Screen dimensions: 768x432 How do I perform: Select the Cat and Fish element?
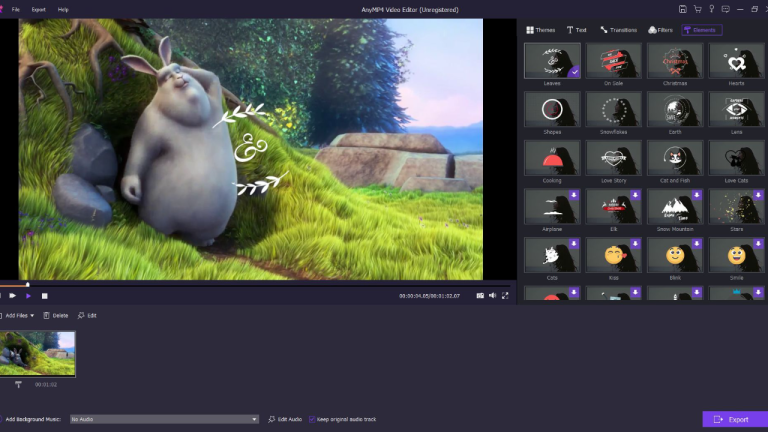click(x=675, y=158)
